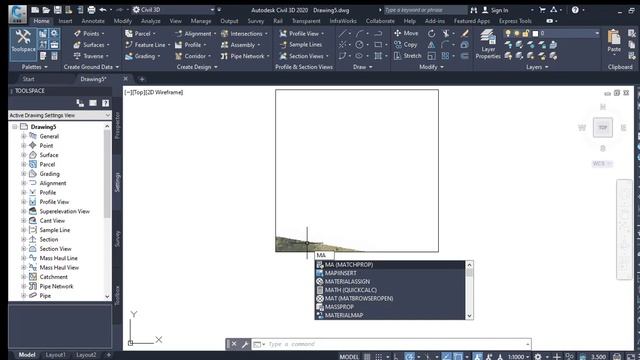Select MAPINSERT from autocomplete list
Image resolution: width=640 pixels, height=360 pixels.
(x=390, y=273)
